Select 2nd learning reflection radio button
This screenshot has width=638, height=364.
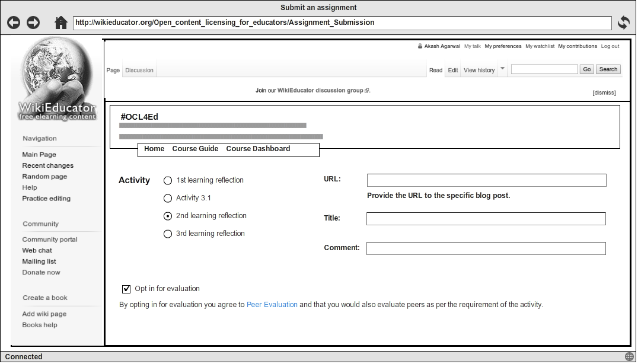[x=168, y=216]
